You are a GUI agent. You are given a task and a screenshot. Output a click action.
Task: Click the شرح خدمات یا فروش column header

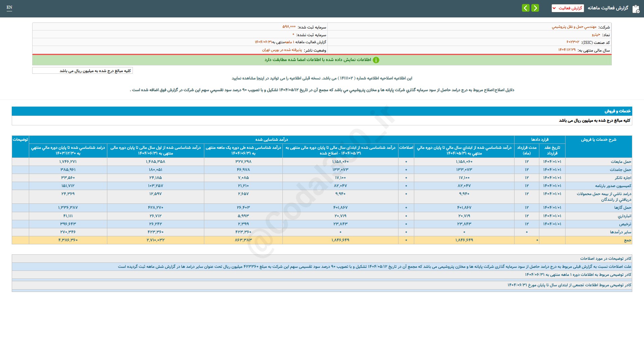click(598, 139)
